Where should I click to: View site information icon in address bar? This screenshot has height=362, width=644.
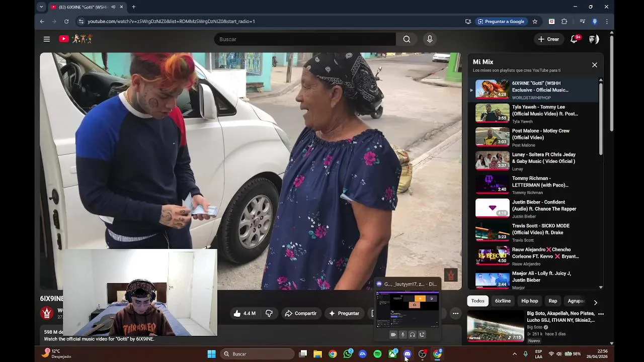click(81, 22)
